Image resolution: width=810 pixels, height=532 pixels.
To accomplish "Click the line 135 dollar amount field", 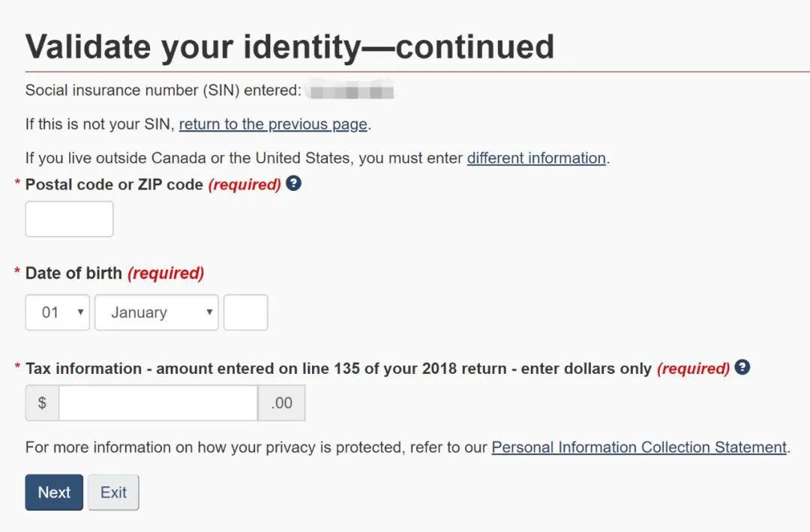I will [158, 403].
